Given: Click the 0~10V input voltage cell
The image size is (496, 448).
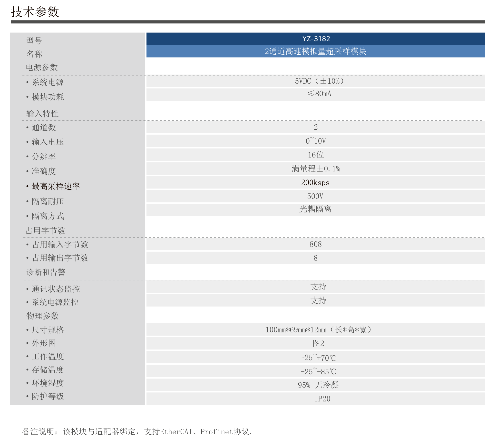Looking at the screenshot, I should pos(316,141).
